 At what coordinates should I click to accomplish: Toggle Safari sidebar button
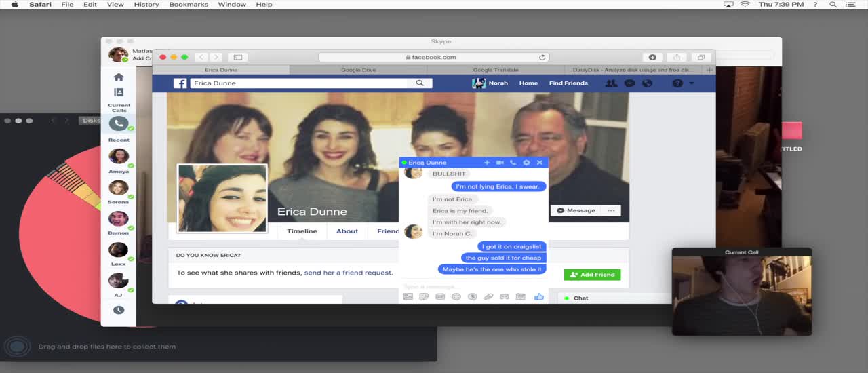click(x=237, y=58)
